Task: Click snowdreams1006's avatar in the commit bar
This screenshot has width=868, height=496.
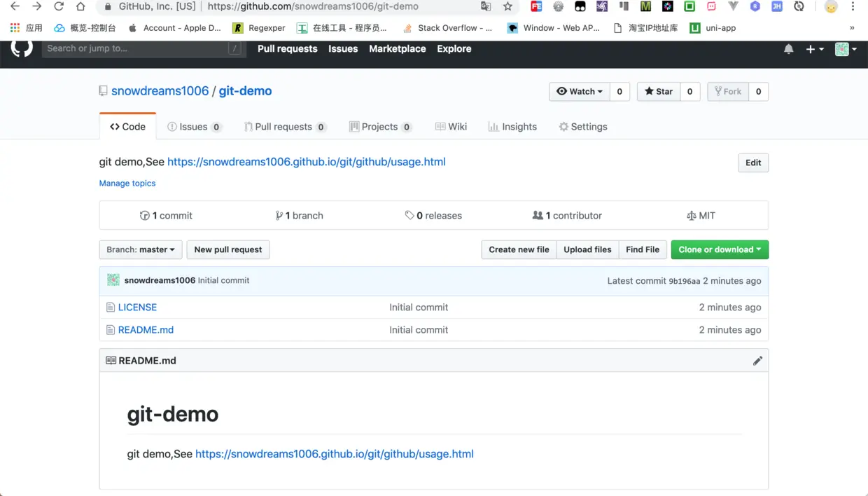Action: tap(113, 280)
